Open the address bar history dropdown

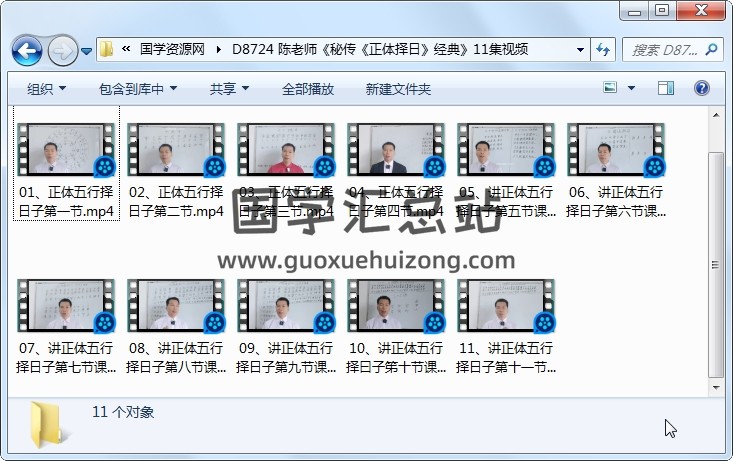[x=580, y=50]
